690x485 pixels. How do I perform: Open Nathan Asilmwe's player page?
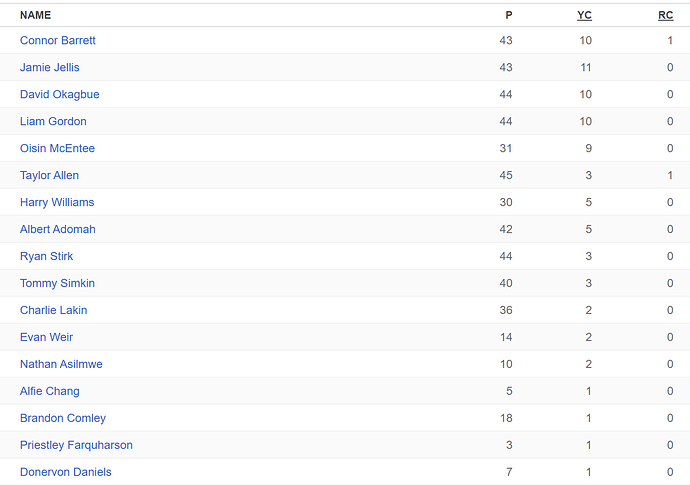pos(61,364)
